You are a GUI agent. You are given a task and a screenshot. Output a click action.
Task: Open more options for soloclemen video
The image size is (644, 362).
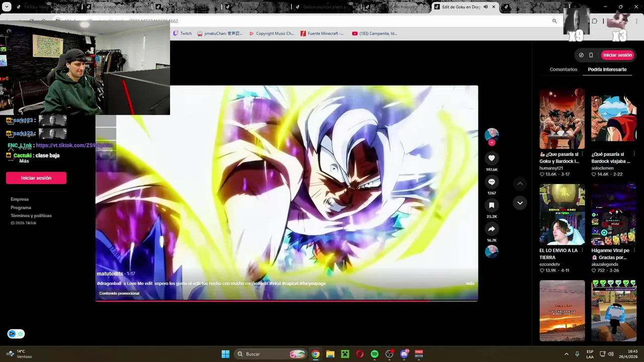[633, 154]
